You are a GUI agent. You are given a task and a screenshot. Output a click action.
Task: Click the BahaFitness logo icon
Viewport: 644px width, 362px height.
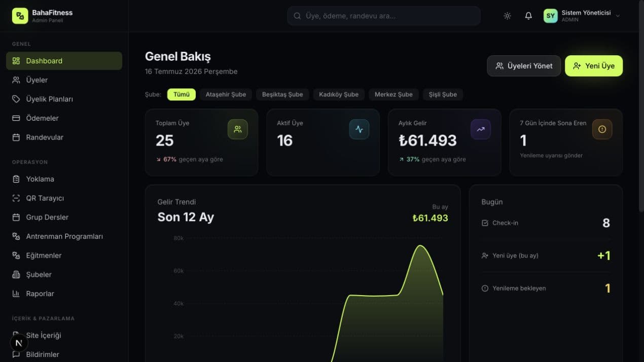[20, 16]
